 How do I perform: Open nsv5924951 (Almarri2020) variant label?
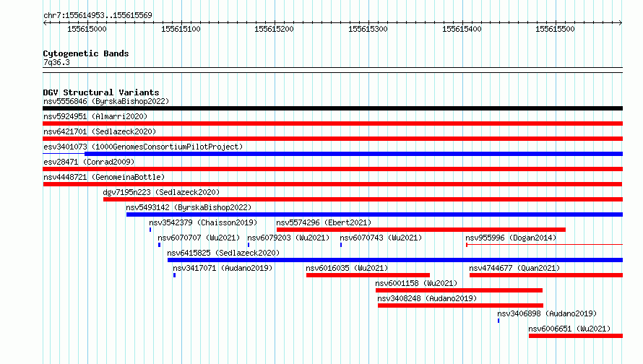pyautogui.click(x=95, y=116)
